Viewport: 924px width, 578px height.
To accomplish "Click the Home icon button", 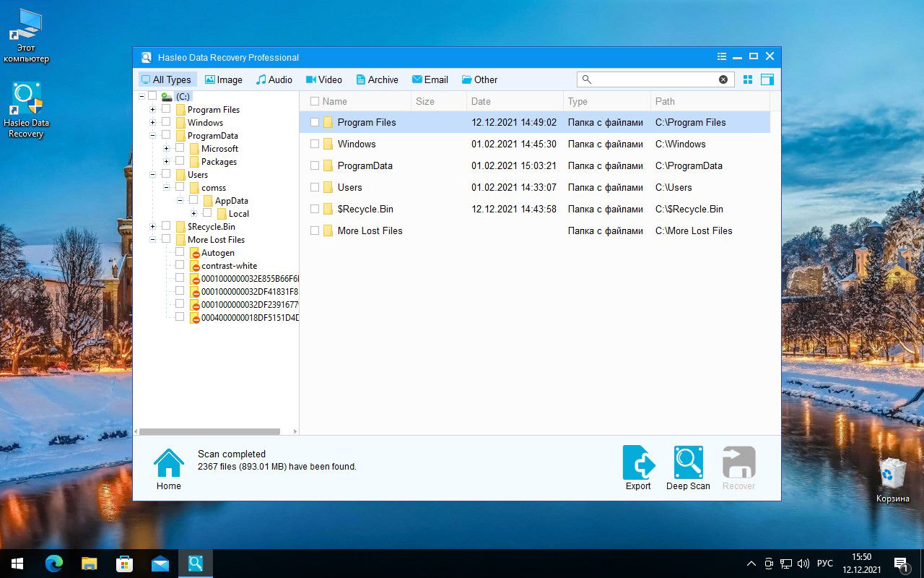I will pos(169,463).
